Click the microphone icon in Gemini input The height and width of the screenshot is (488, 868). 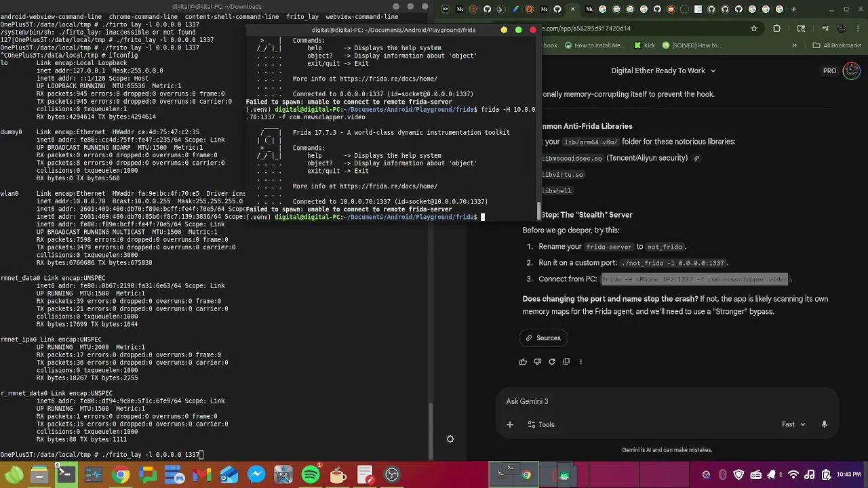(824, 424)
